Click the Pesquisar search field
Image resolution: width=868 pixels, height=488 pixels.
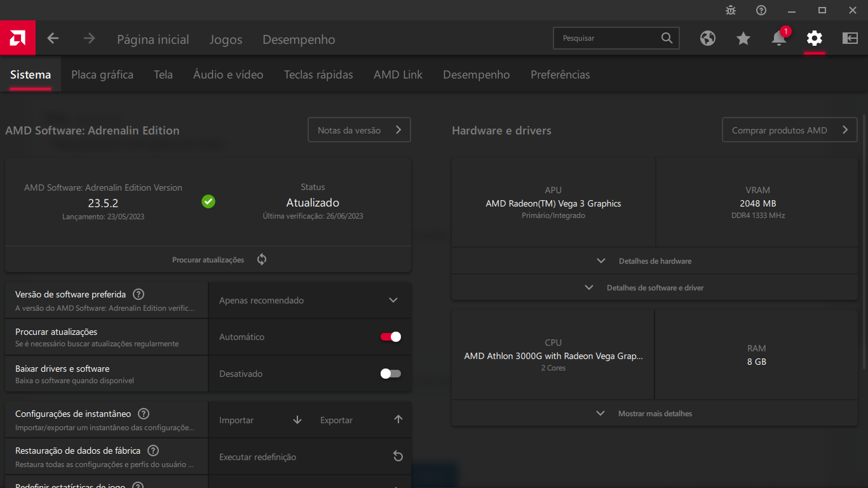(616, 38)
